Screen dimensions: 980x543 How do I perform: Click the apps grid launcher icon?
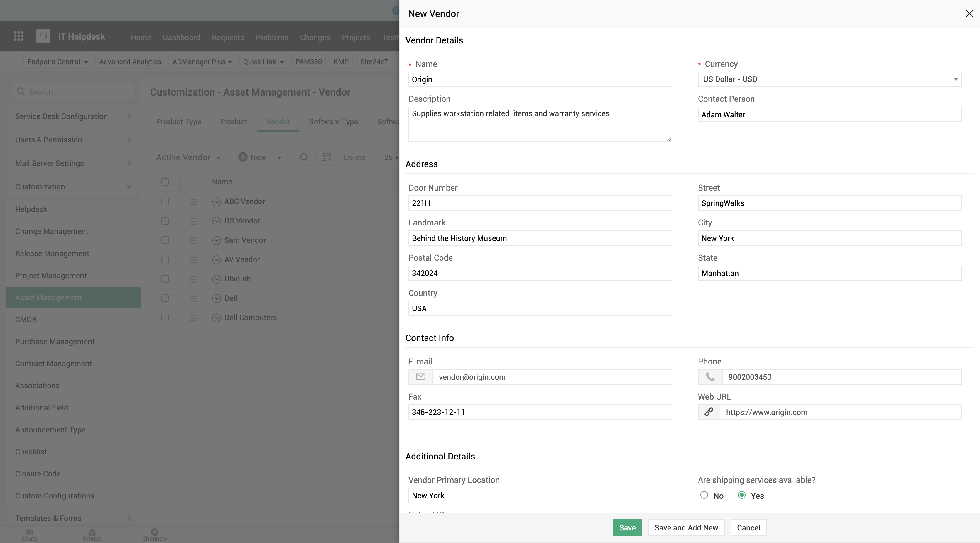click(19, 36)
